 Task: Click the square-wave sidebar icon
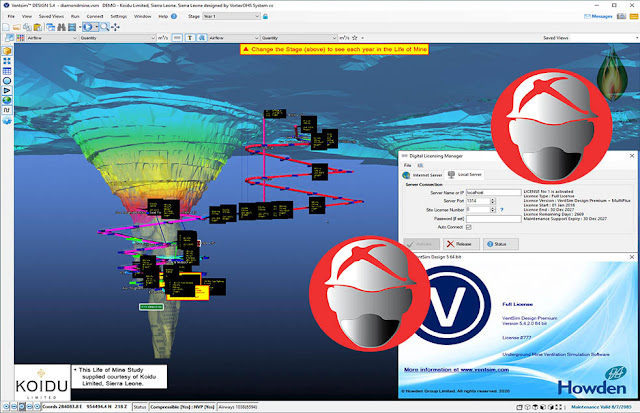(x=7, y=110)
